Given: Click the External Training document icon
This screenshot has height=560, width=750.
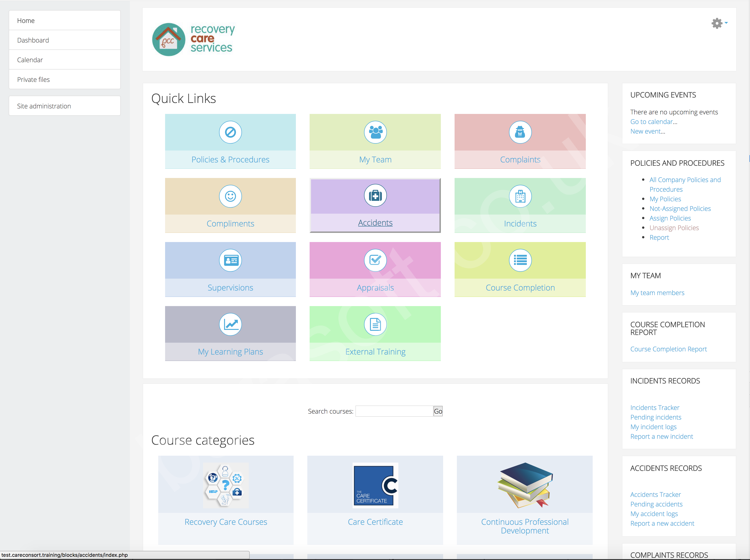Looking at the screenshot, I should click(375, 324).
